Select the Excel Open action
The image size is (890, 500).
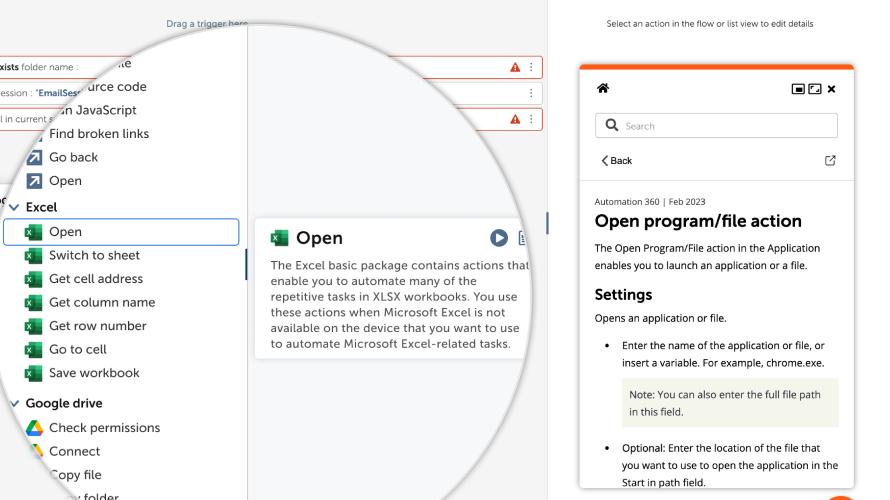(121, 232)
